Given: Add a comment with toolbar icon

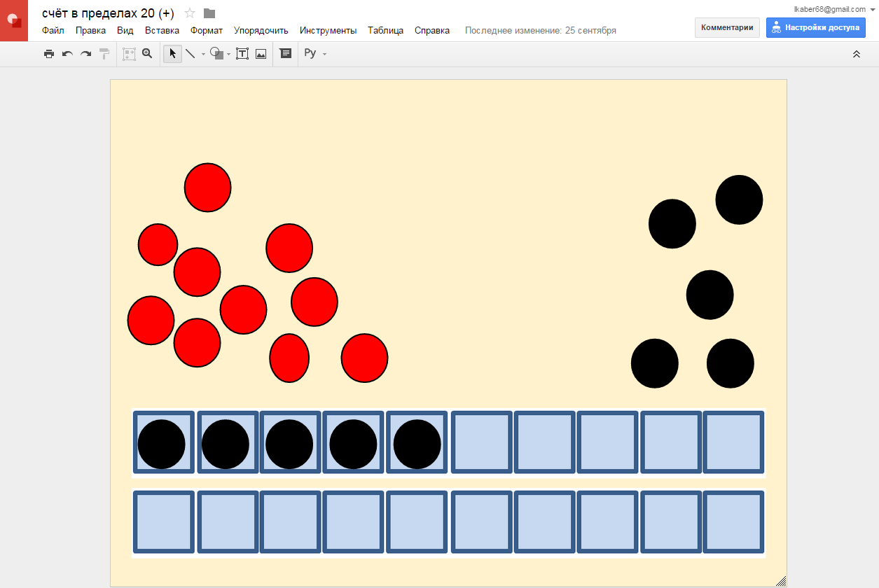Looking at the screenshot, I should (286, 54).
